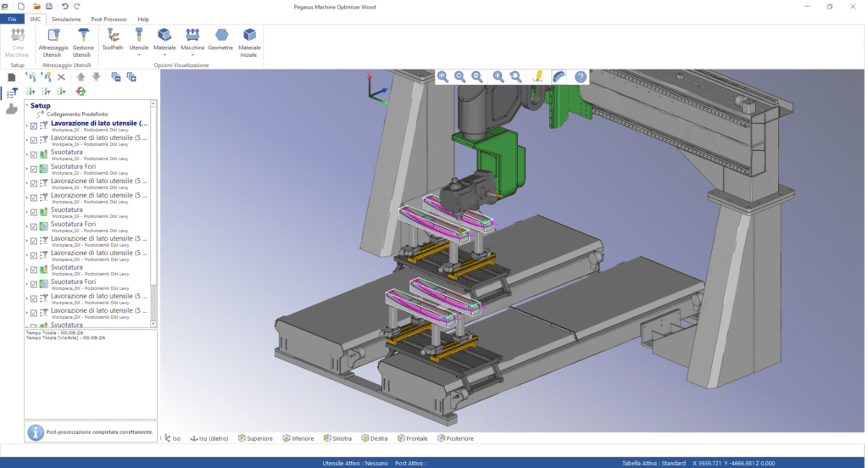Click the blank page icon above operations tree

[12, 77]
